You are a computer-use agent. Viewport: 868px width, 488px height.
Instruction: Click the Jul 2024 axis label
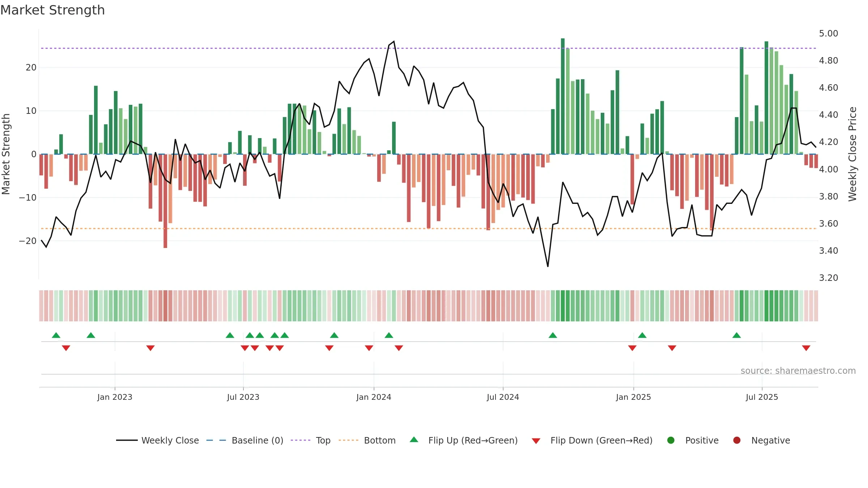click(503, 397)
